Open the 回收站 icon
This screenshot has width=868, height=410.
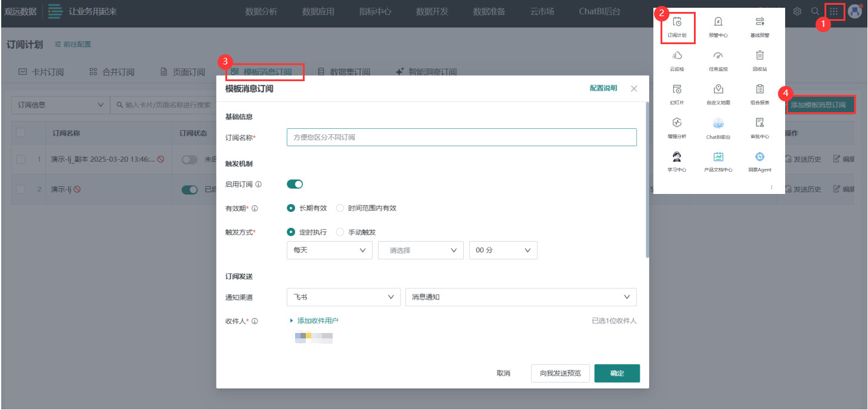[759, 60]
